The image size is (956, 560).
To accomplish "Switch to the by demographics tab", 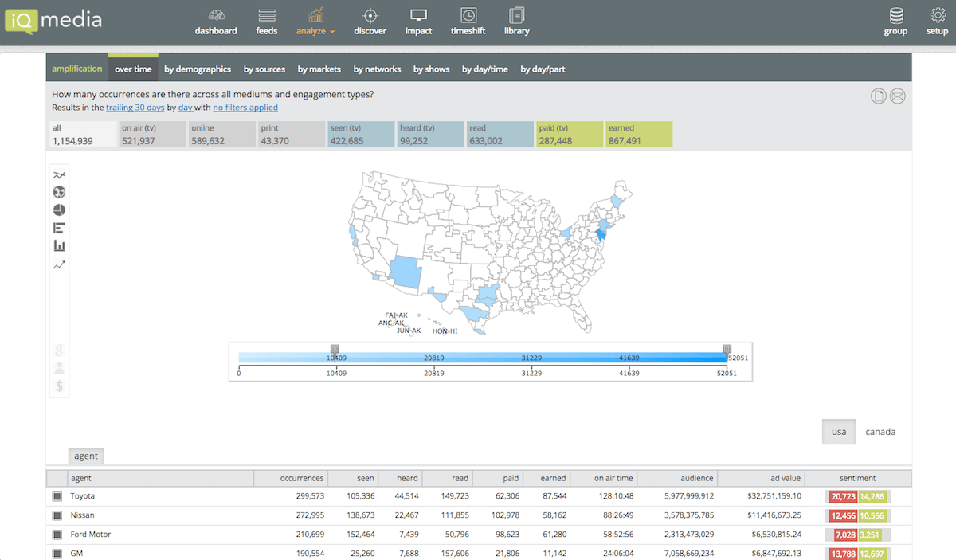I will [198, 69].
